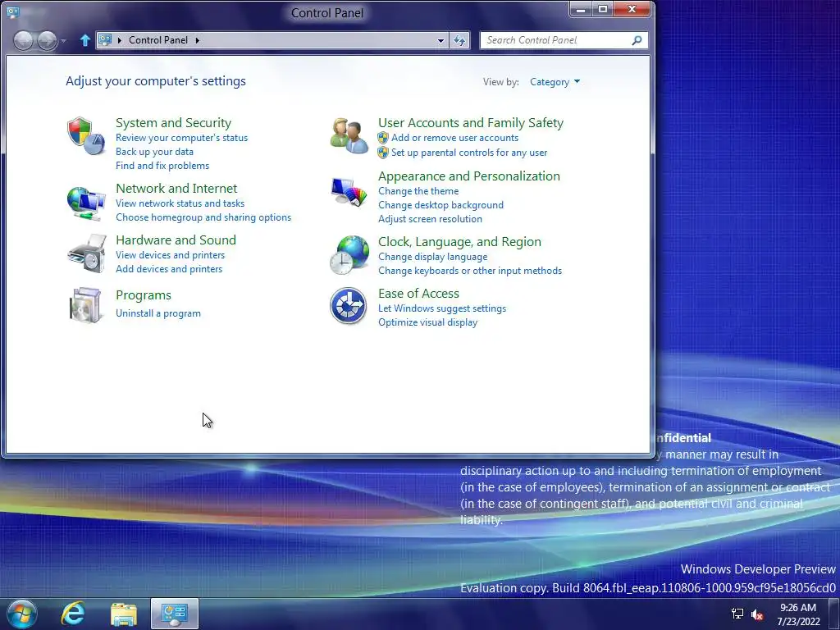Click the Forward navigation arrow button
This screenshot has height=630, width=840.
tap(47, 40)
